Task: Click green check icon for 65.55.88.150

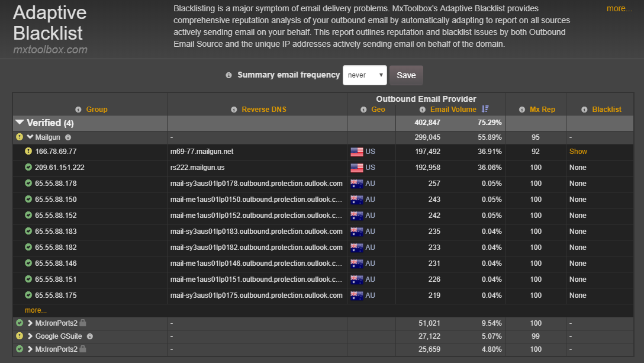Action: pyautogui.click(x=28, y=199)
